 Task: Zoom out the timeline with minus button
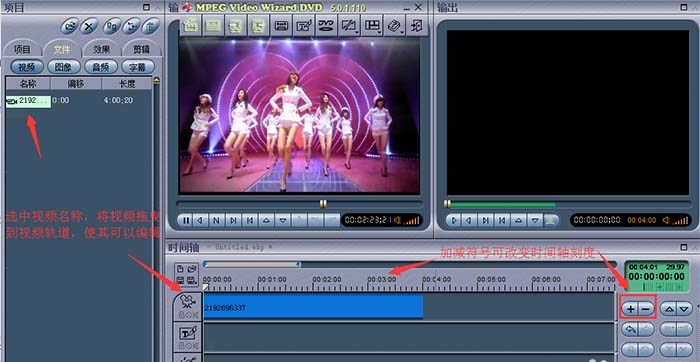[646, 308]
